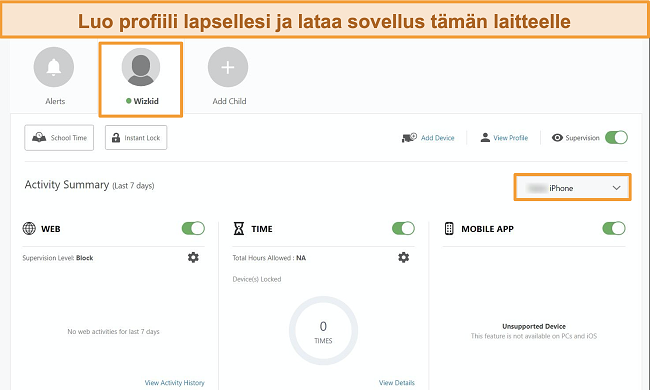650x390 pixels.
Task: Open the View Profile link
Action: click(511, 138)
